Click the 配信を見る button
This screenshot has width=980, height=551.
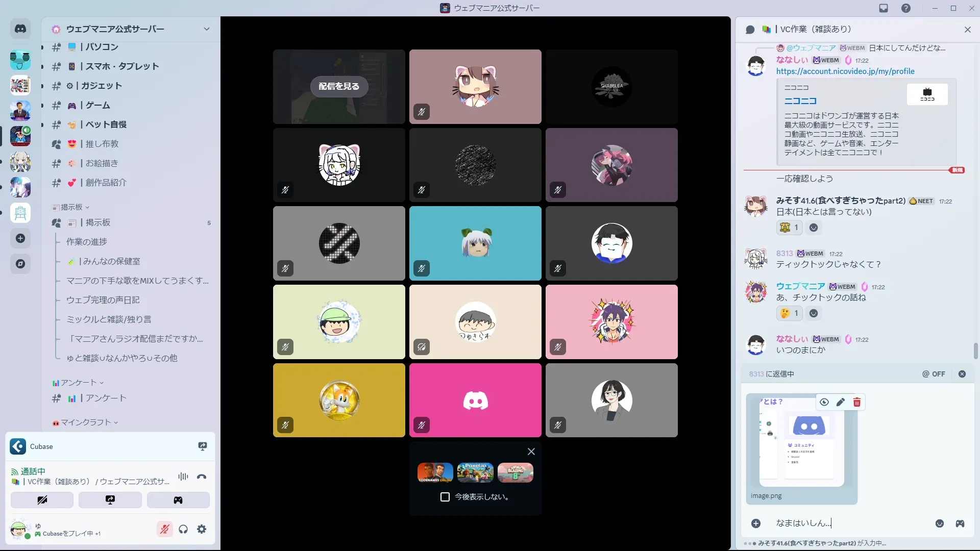338,86
